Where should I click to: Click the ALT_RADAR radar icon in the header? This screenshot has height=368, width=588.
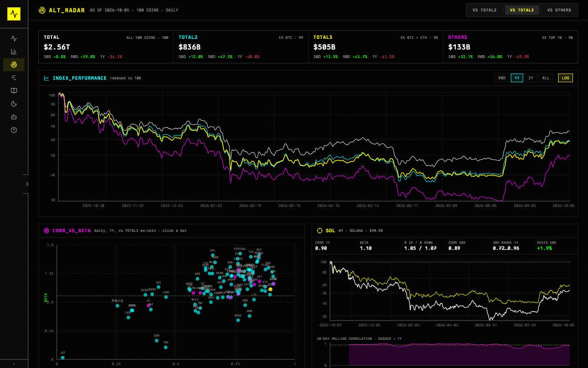click(x=42, y=10)
